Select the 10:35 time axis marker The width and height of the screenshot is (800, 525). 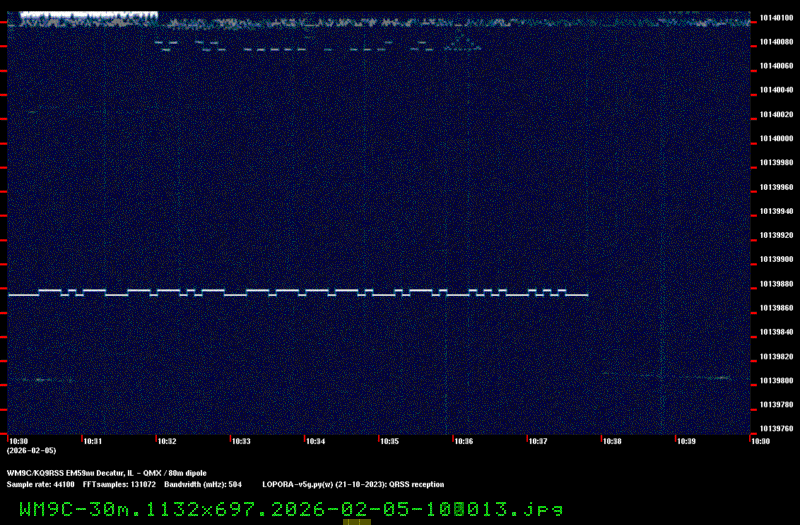click(389, 441)
